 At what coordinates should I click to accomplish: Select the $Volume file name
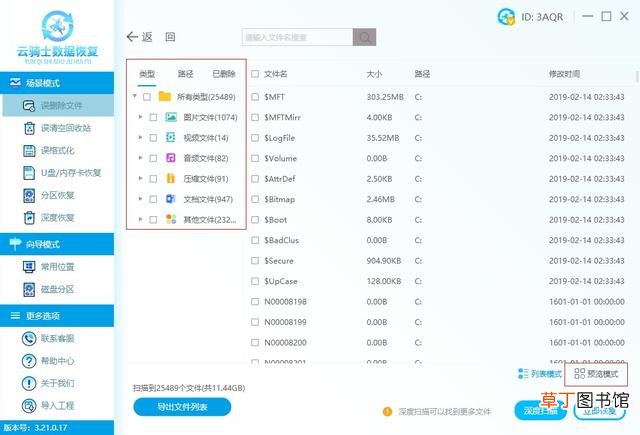[x=280, y=158]
